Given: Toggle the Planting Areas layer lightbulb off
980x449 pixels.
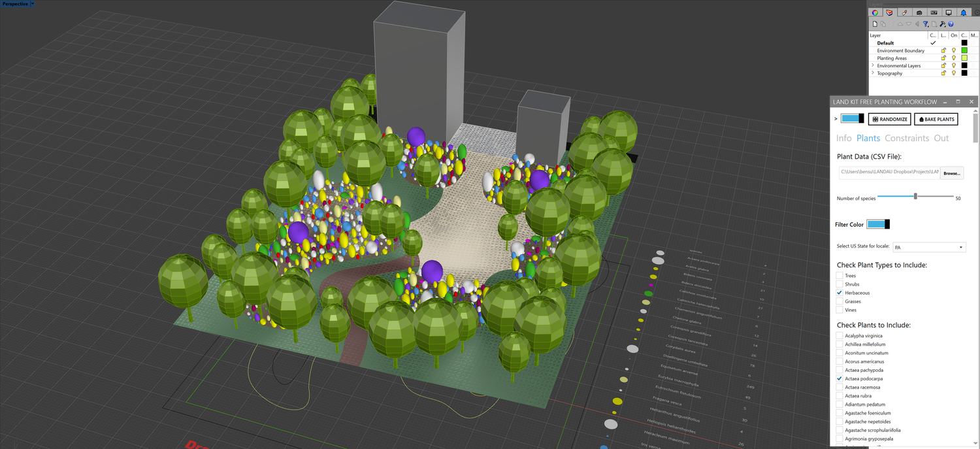Looking at the screenshot, I should point(953,58).
